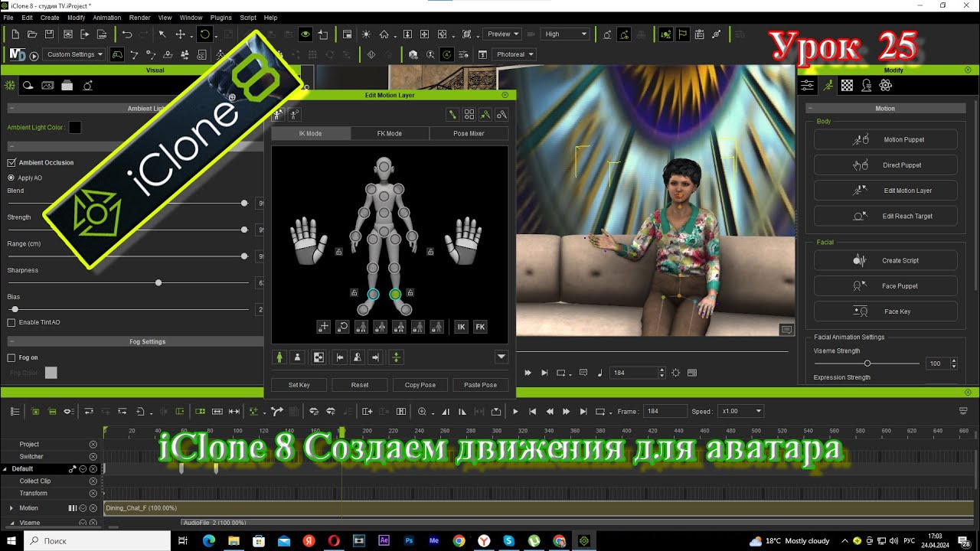The height and width of the screenshot is (551, 980).
Task: Choose the Rotate tool icon
Action: click(204, 34)
